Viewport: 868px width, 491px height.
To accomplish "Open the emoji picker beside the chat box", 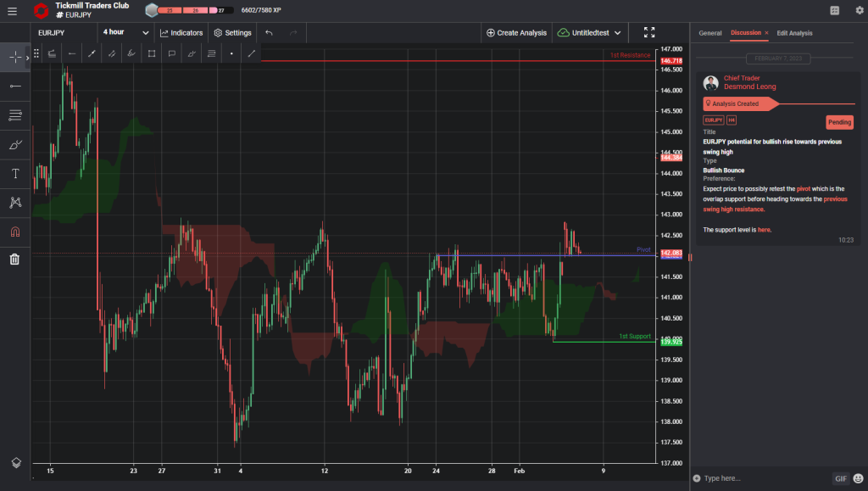I will point(857,478).
